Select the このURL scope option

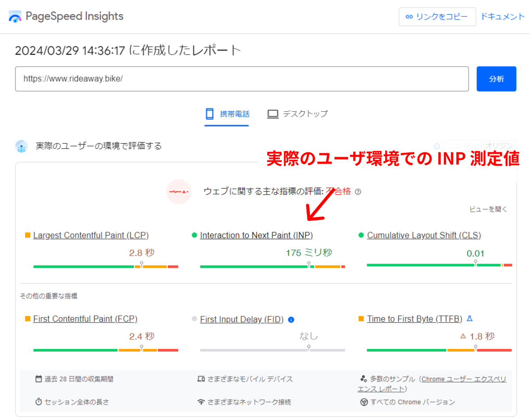click(462, 146)
